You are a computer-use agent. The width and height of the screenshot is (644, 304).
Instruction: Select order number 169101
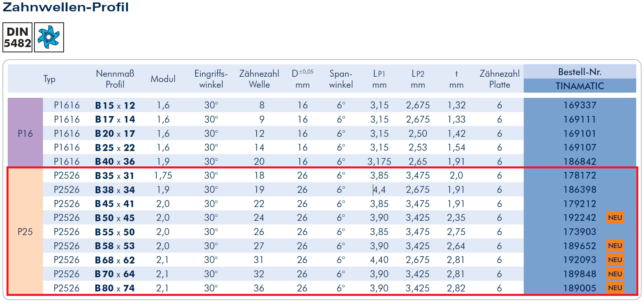point(580,134)
